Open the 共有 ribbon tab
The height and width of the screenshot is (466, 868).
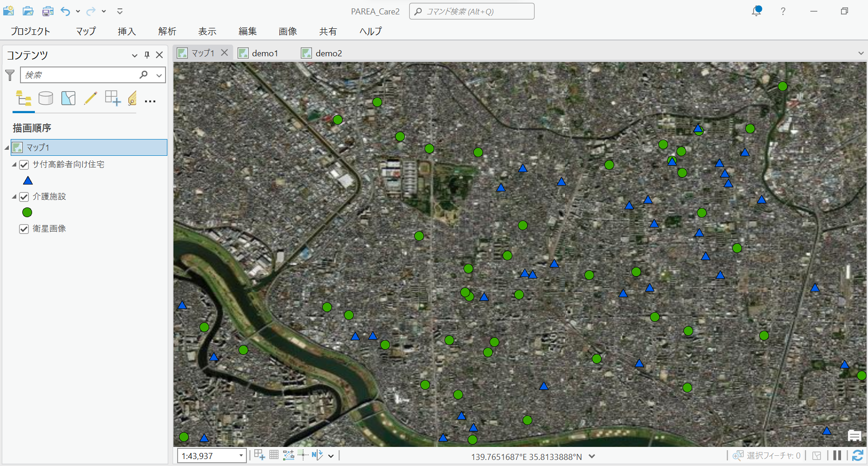(328, 31)
